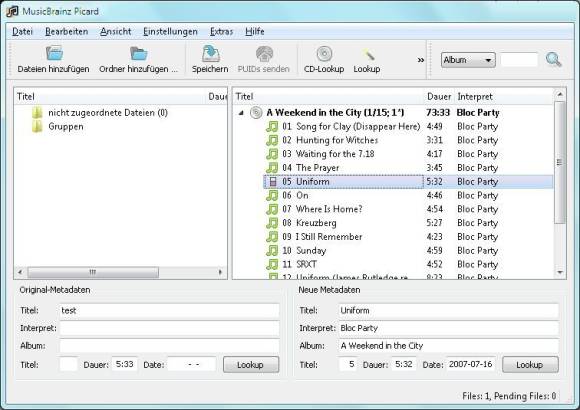Click the Date field showing 2007-07-16
This screenshot has width=580, height=410.
(471, 364)
